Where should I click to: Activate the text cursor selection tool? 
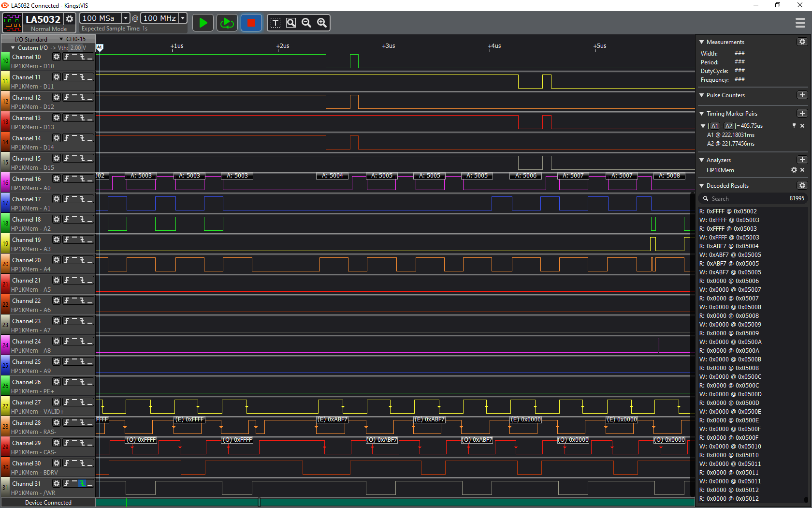[275, 23]
